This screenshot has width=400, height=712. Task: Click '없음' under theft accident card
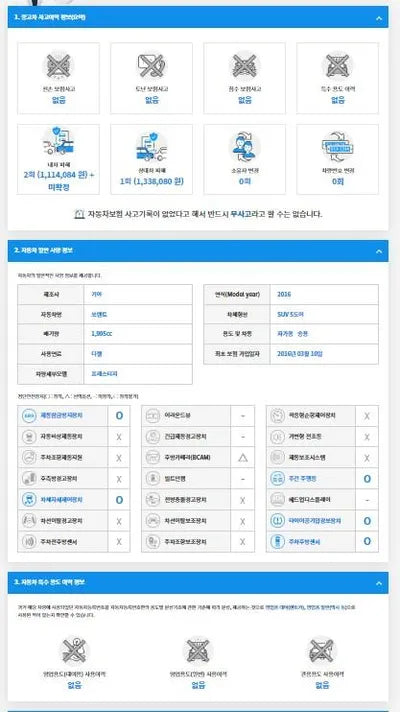tap(152, 100)
